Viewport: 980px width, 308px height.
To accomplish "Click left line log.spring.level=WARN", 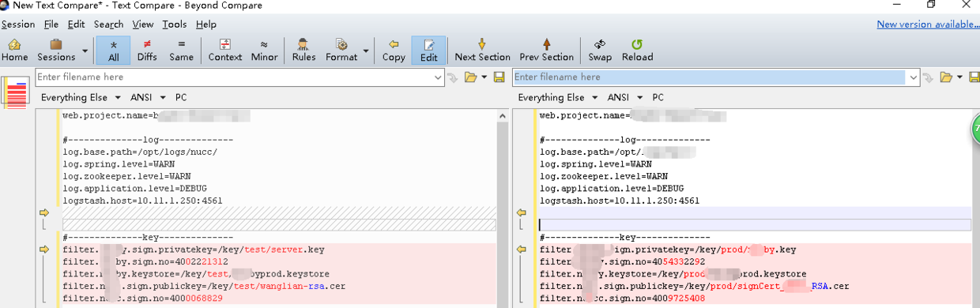I will 119,164.
